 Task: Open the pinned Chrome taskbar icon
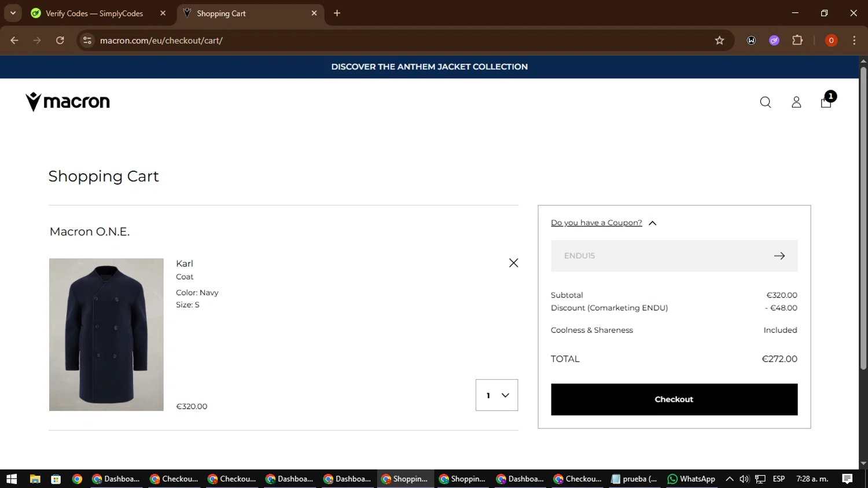[78, 479]
